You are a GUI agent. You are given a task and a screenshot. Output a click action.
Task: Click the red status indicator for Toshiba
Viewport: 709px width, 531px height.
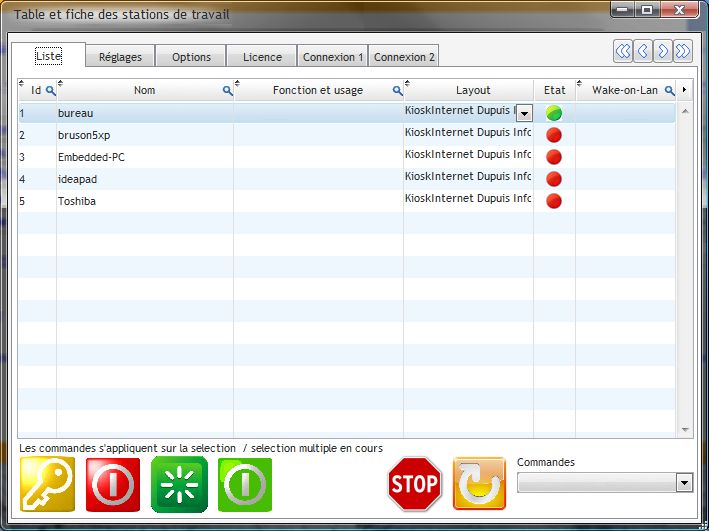[554, 201]
